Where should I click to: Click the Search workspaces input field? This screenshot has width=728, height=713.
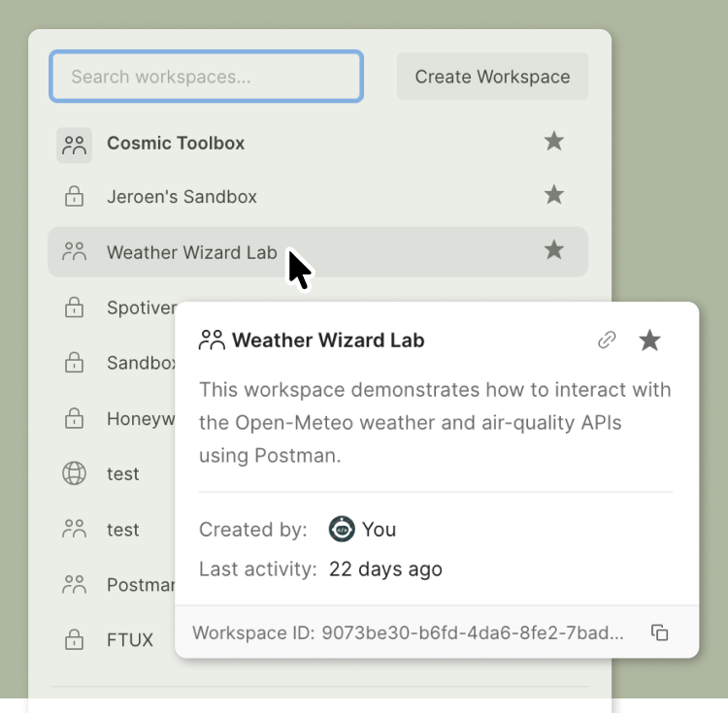tap(206, 77)
